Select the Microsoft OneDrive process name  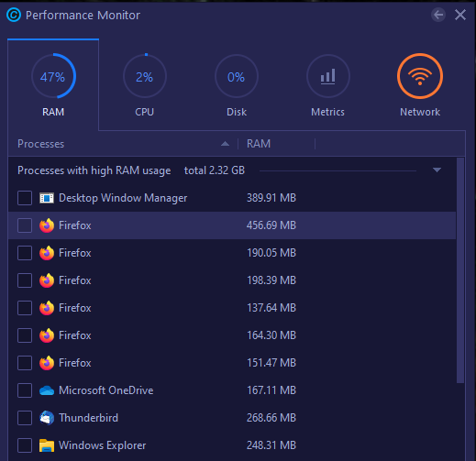click(x=106, y=390)
